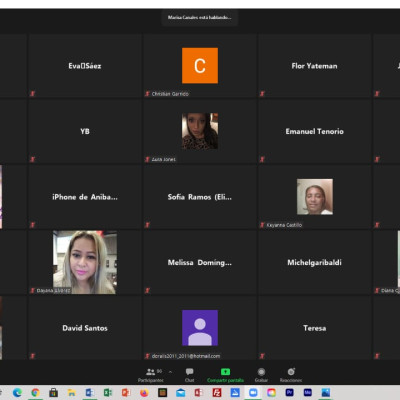This screenshot has height=400, width=400.
Task: Open Microsoft Edge from the taskbar
Action: pos(17,393)
